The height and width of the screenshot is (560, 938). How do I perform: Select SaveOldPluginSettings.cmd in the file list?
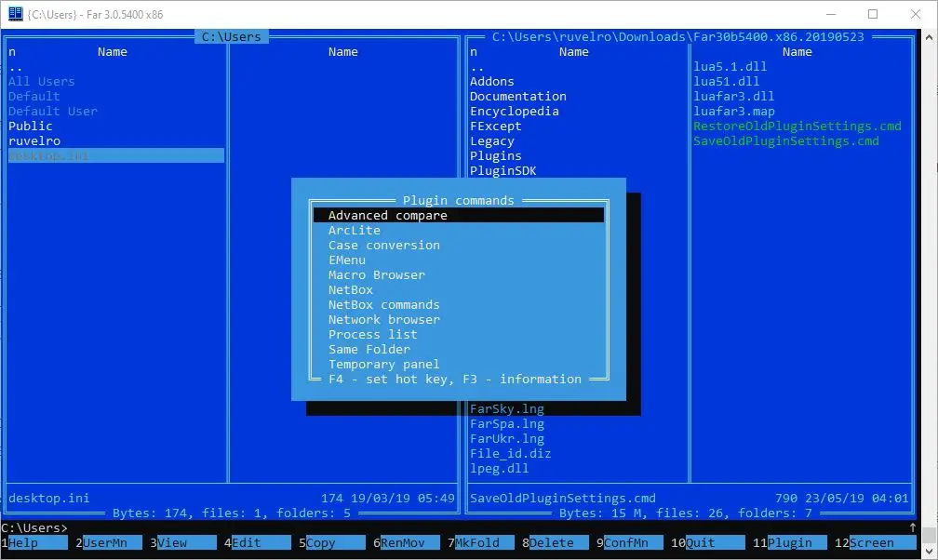[x=786, y=141]
